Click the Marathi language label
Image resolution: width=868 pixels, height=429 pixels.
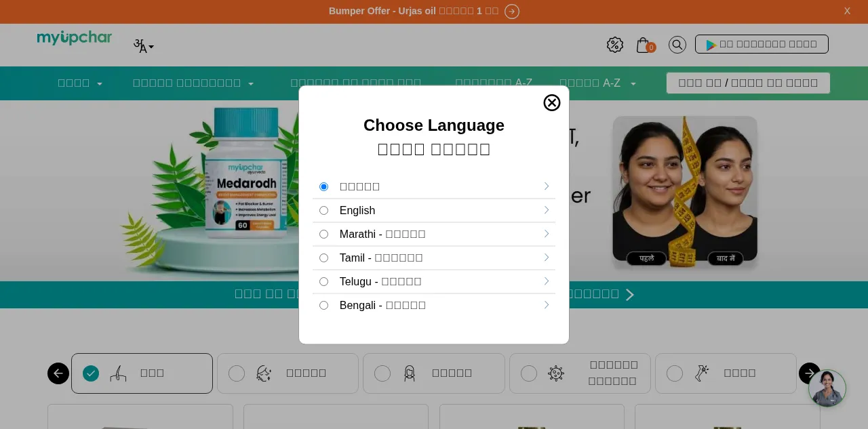pyautogui.click(x=382, y=234)
